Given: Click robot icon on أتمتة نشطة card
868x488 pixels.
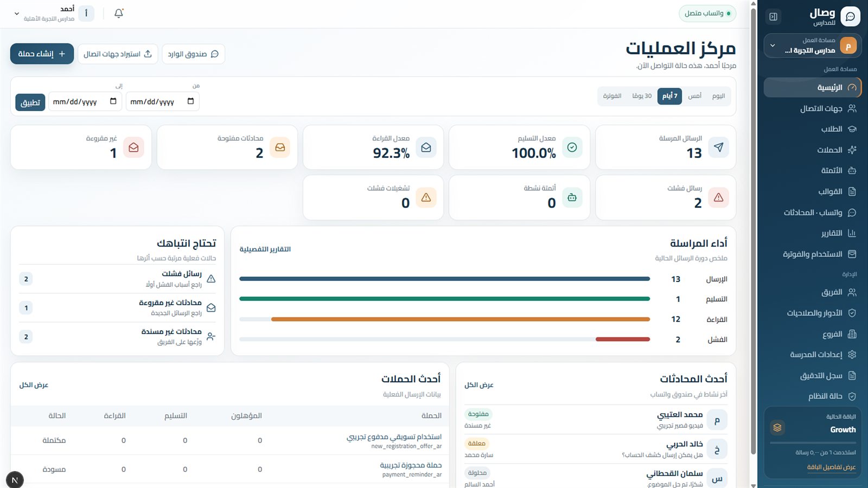Looking at the screenshot, I should click(x=572, y=197).
